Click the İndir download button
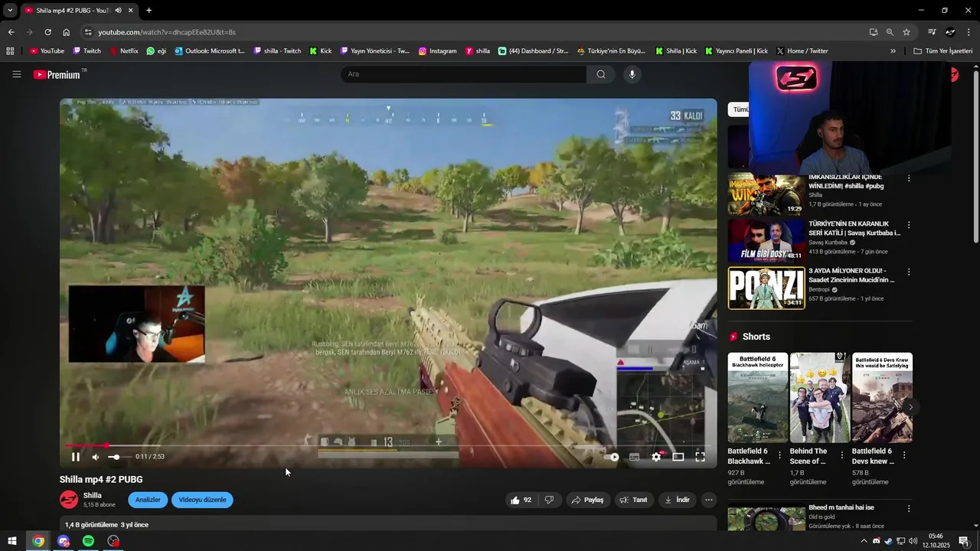980x551 pixels. point(677,500)
